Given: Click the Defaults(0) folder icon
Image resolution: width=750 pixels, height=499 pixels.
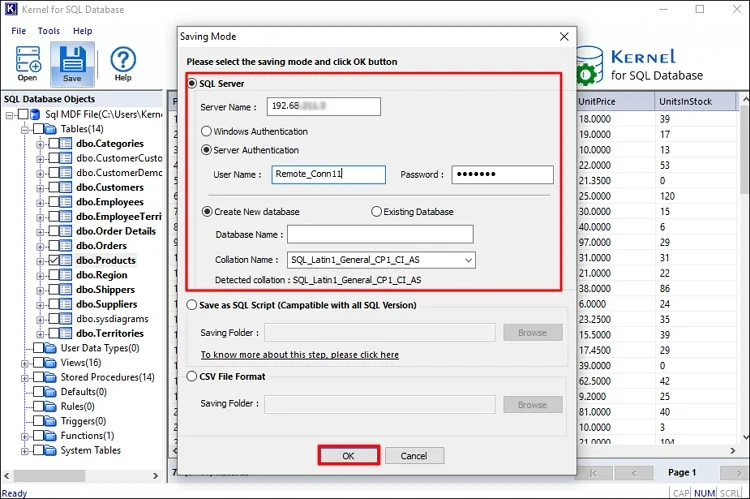Looking at the screenshot, I should tap(51, 392).
